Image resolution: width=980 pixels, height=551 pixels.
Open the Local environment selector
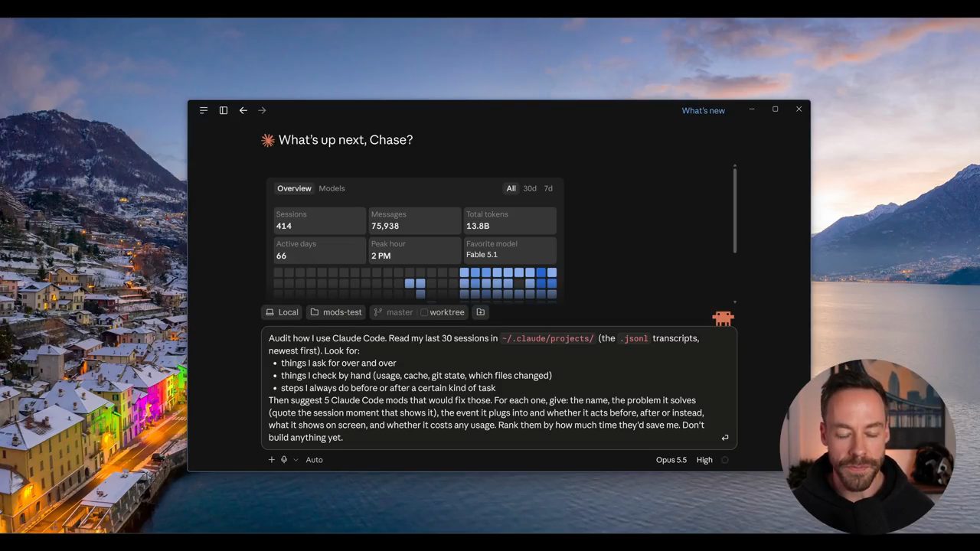(282, 312)
